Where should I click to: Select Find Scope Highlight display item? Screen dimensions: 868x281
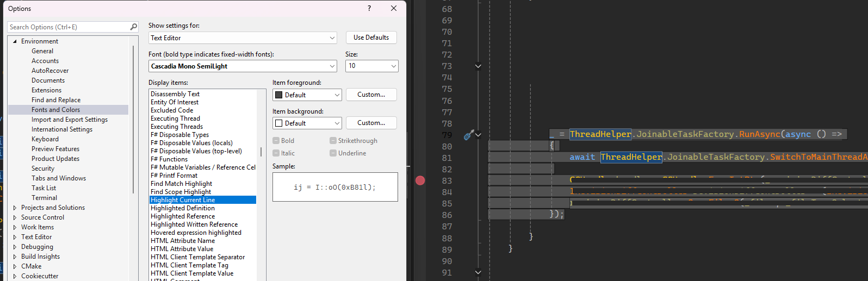click(181, 192)
